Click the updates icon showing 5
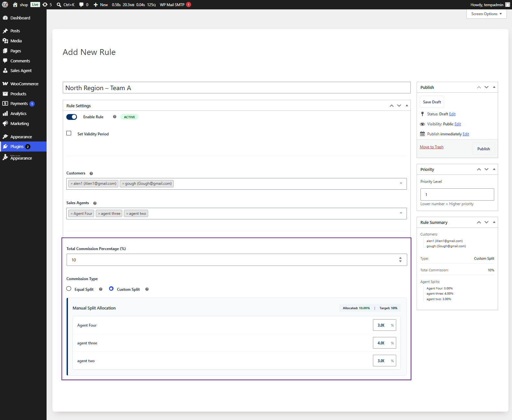This screenshot has height=420, width=512. tap(45, 5)
